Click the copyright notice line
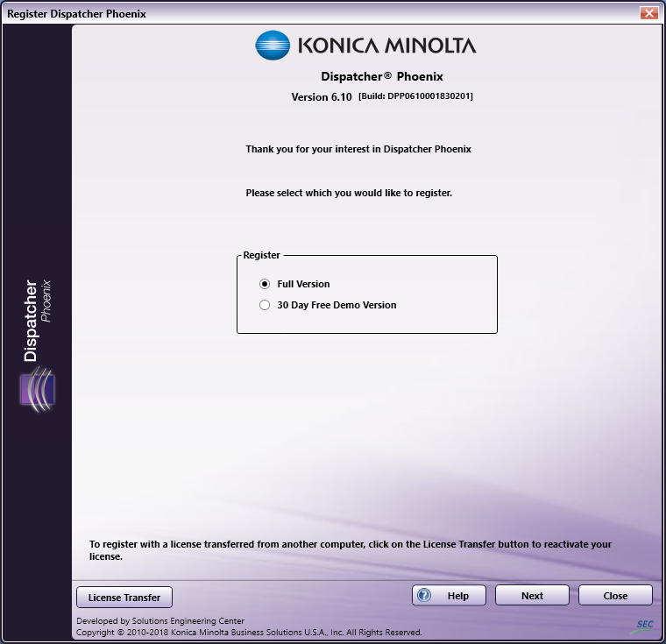Image resolution: width=666 pixels, height=644 pixels. 249,632
